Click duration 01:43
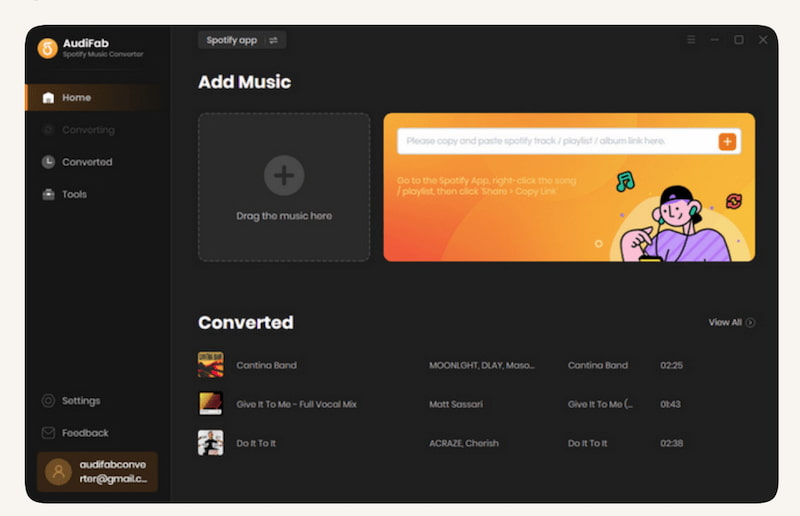This screenshot has height=516, width=800. tap(670, 404)
